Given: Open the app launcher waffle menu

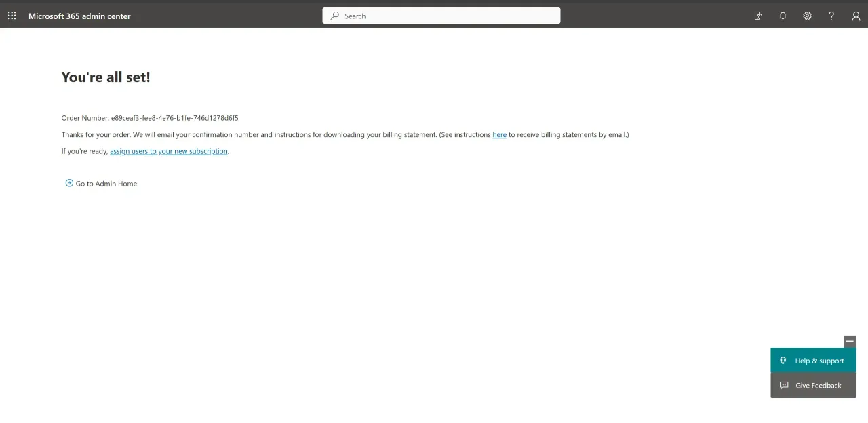Looking at the screenshot, I should [x=12, y=16].
